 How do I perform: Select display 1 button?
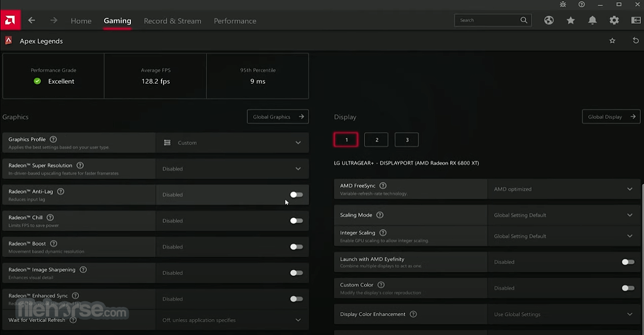tap(346, 139)
